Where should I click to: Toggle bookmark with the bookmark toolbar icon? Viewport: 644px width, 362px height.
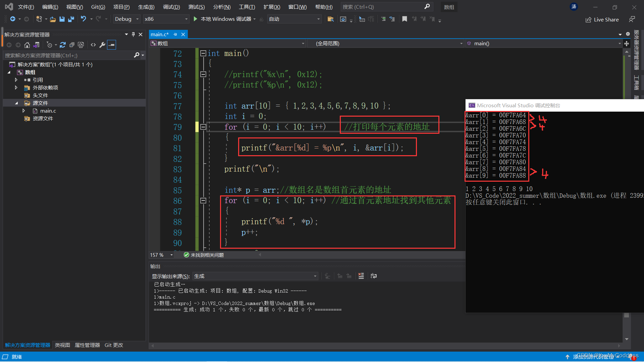pos(405,19)
